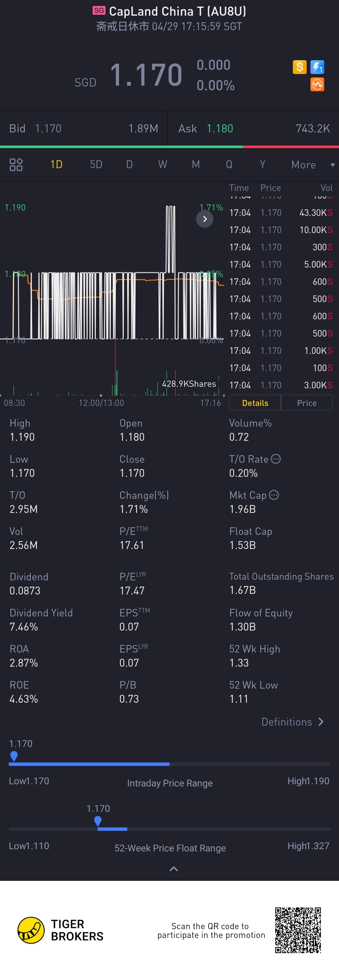Tap the ROE 4.63% value

coord(24,699)
